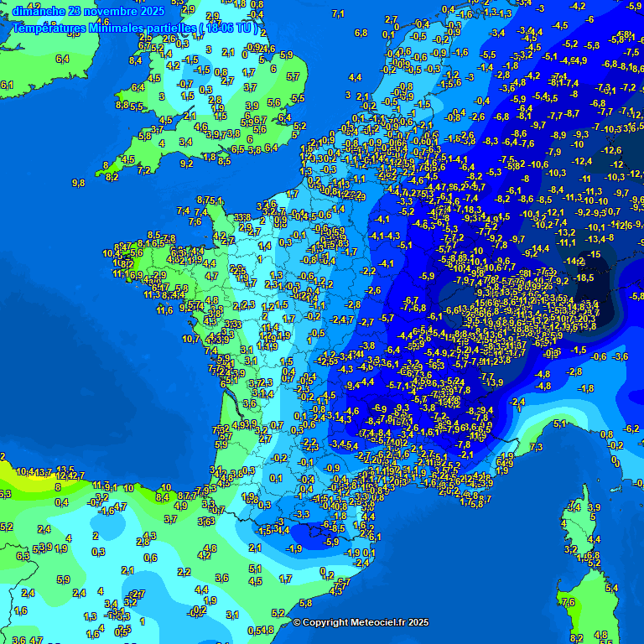This screenshot has width=644, height=644.
Task: Click the positive 9,8 reading over the Atlantic
Action: pos(79,183)
